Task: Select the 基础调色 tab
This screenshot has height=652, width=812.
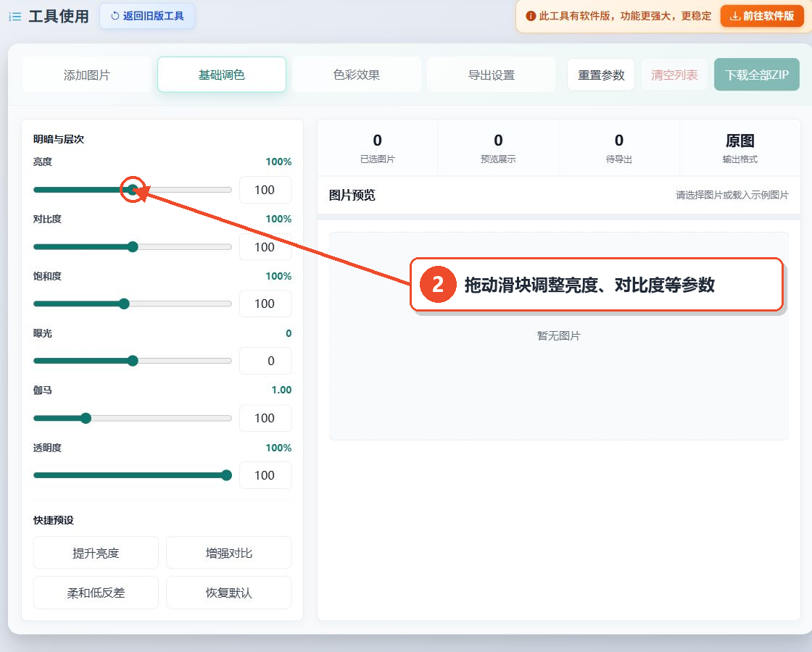Action: [222, 75]
